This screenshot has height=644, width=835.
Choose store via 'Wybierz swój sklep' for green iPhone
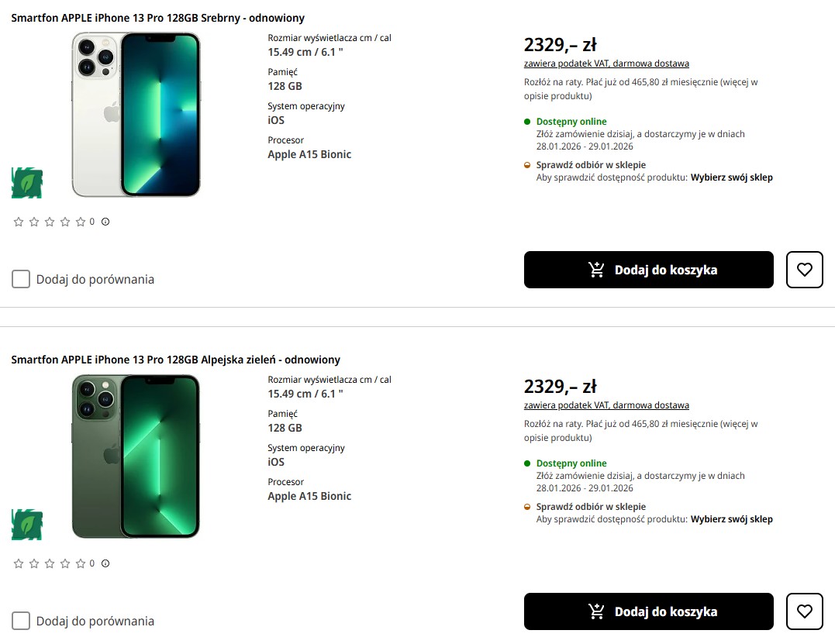(731, 519)
